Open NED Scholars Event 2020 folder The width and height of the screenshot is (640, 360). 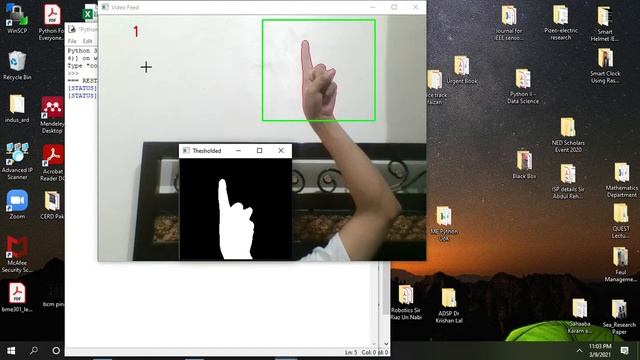point(568,135)
